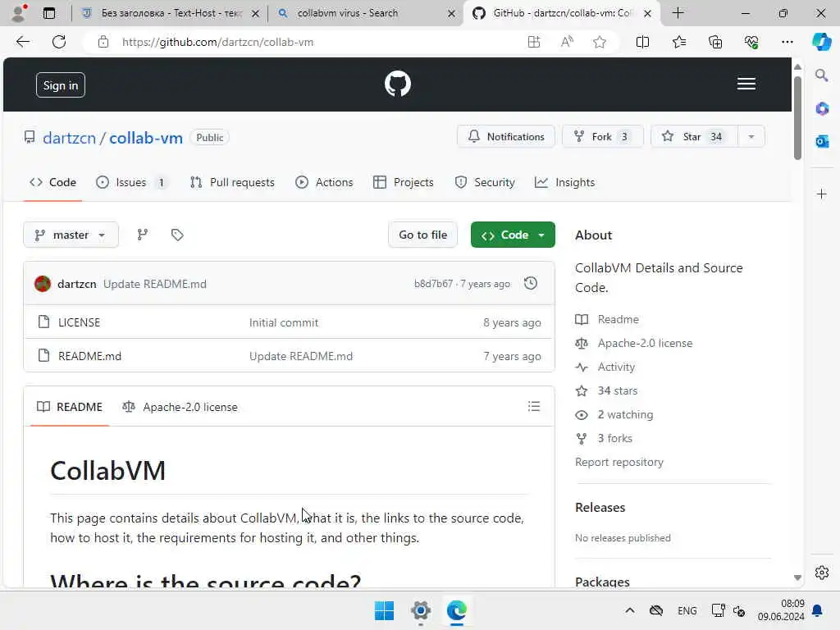Expand the green Code dropdown button
The width and height of the screenshot is (840, 630).
tap(513, 235)
